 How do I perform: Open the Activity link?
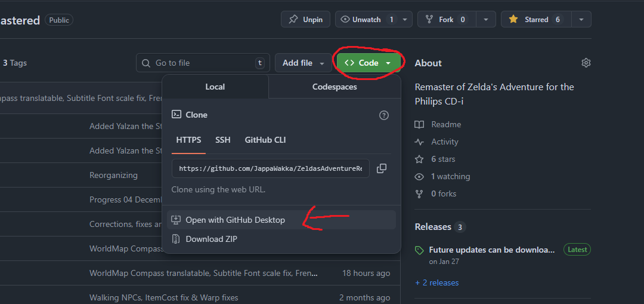[444, 142]
